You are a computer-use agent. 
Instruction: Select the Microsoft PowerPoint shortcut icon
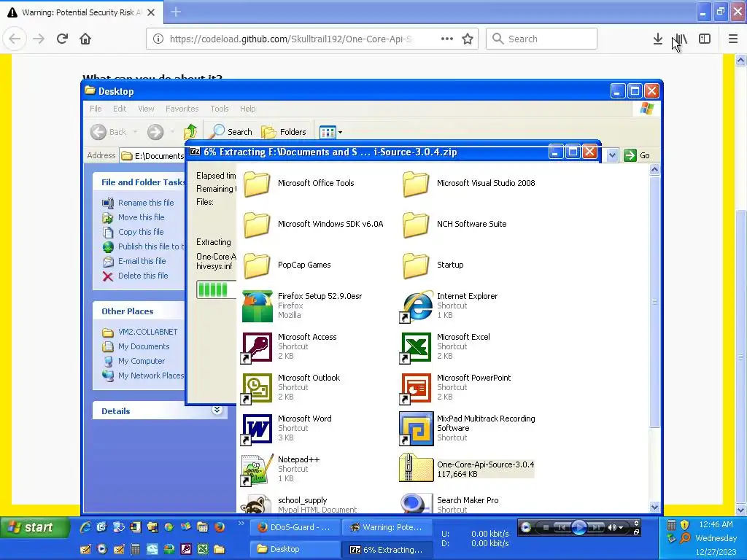(417, 388)
